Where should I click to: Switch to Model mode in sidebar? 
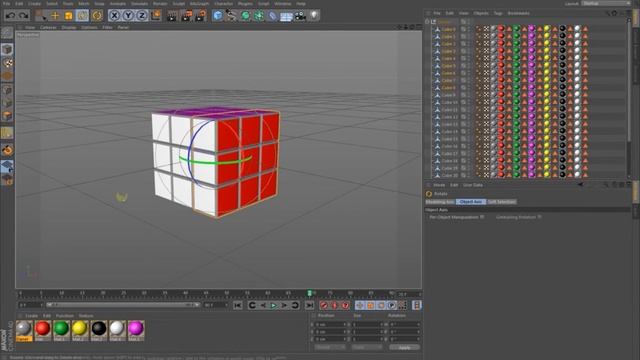point(7,49)
